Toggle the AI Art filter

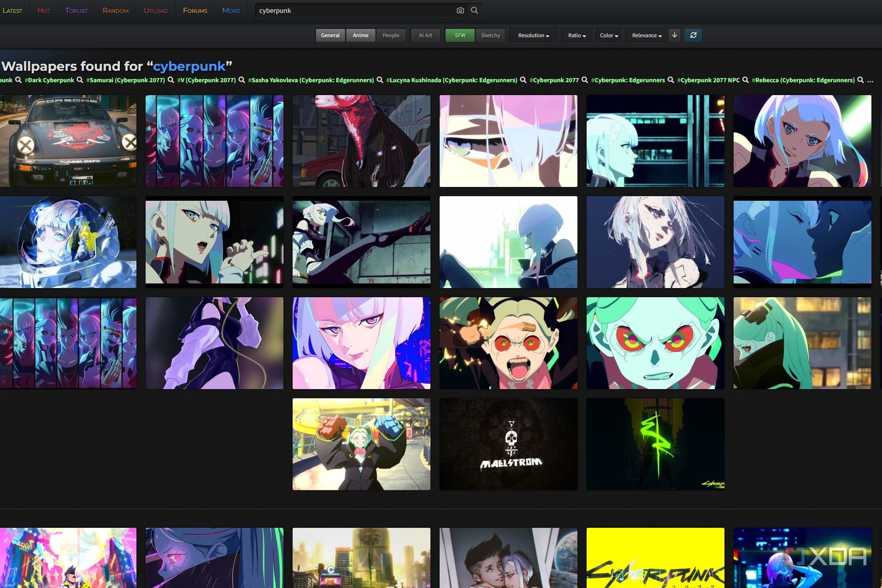pos(425,35)
